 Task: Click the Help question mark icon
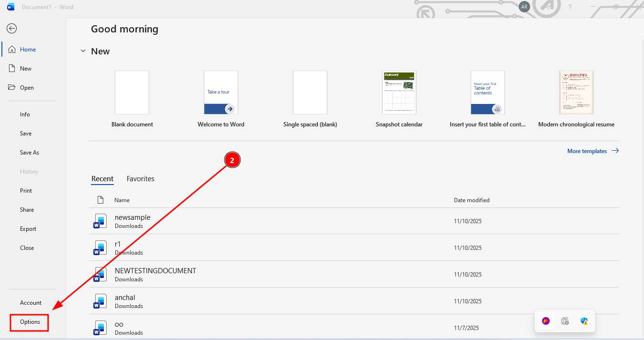coord(570,7)
